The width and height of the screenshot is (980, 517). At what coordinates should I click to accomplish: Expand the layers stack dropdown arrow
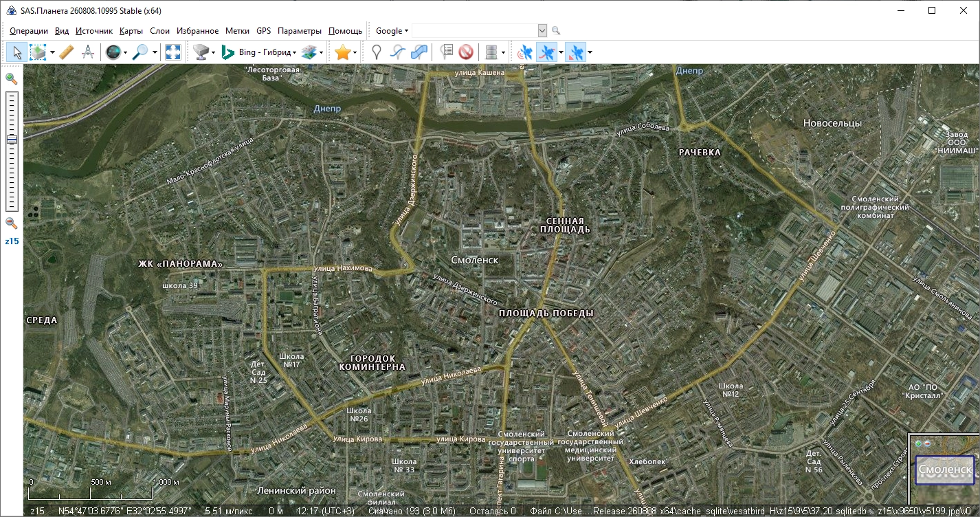[322, 52]
